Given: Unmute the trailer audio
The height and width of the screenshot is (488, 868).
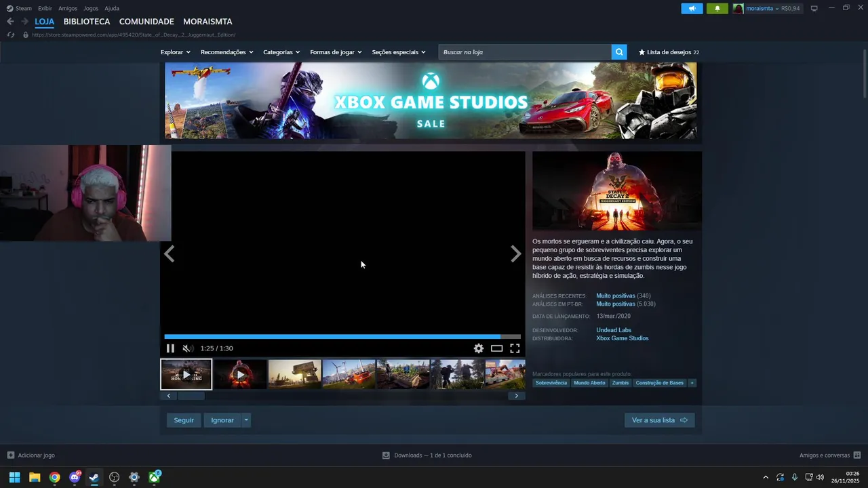Looking at the screenshot, I should tap(188, 348).
